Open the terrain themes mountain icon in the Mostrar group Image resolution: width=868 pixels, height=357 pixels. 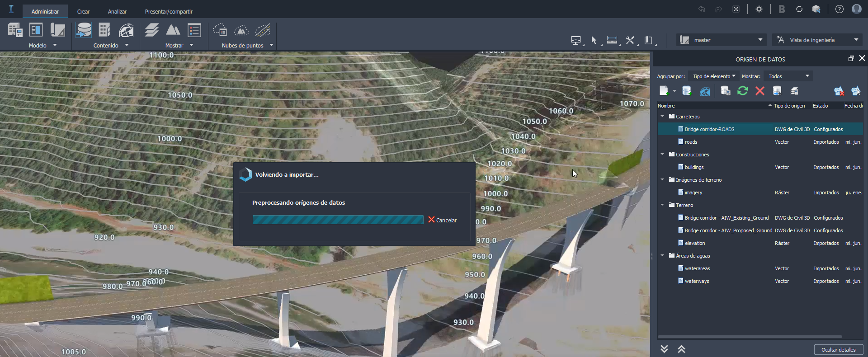point(173,30)
